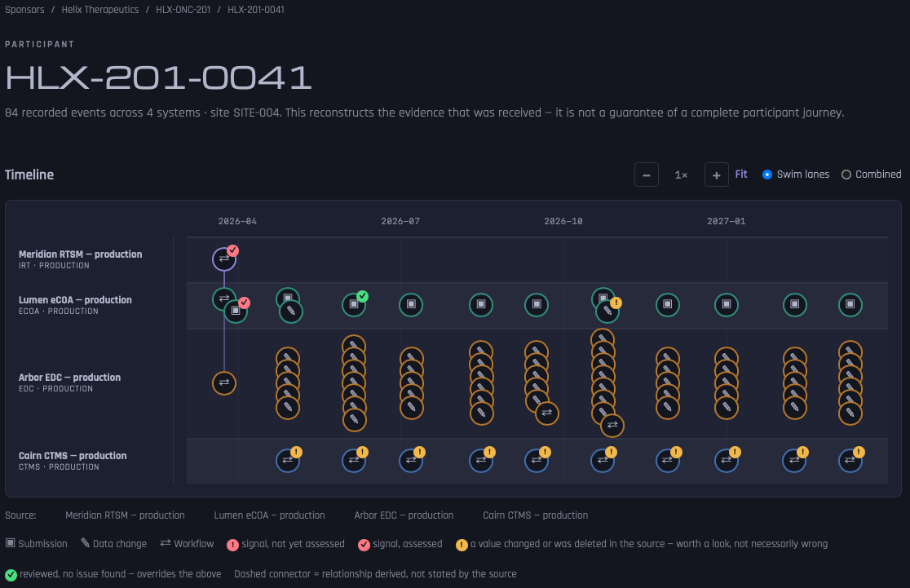The width and height of the screenshot is (910, 588).
Task: Click Fit to fit the timeline
Action: click(741, 175)
